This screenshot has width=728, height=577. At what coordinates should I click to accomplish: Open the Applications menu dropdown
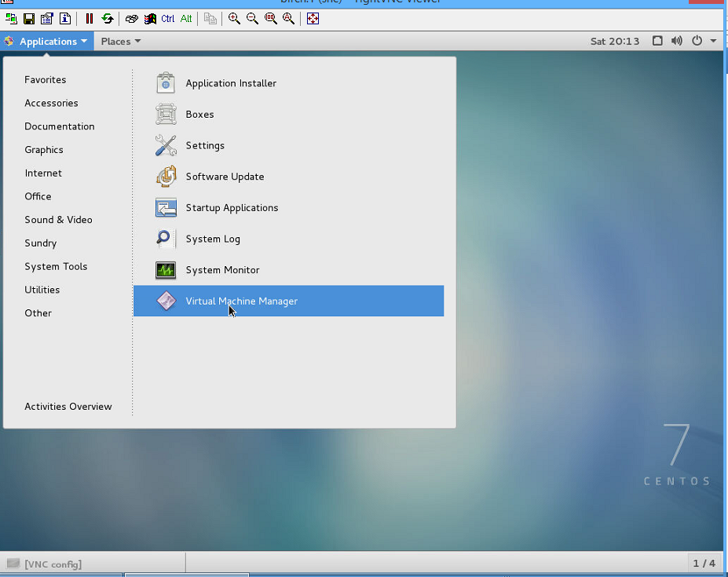tap(47, 42)
